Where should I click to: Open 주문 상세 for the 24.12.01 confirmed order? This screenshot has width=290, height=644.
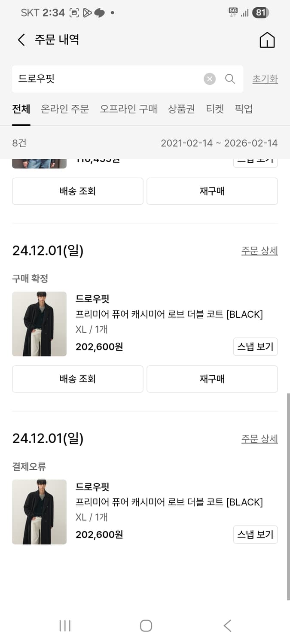pos(259,250)
